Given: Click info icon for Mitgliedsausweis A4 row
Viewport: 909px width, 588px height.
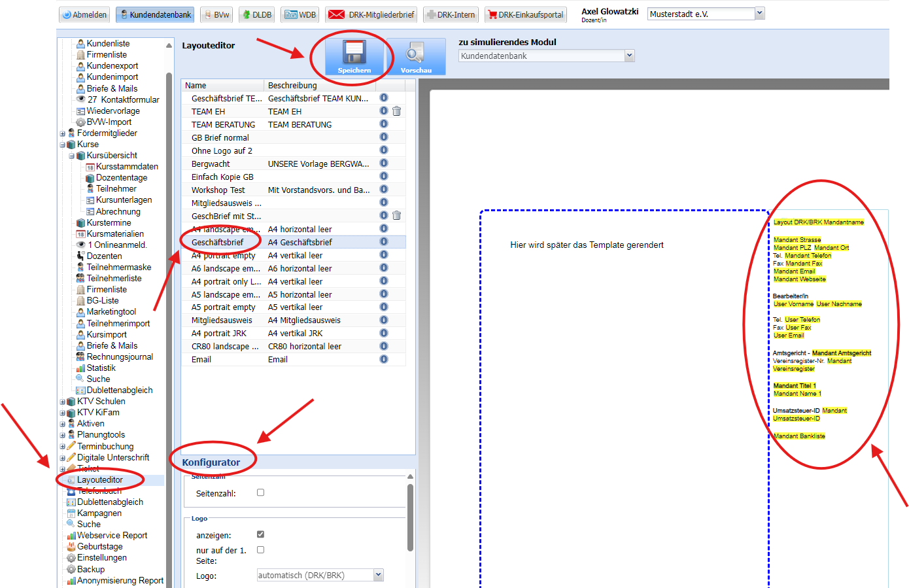Looking at the screenshot, I should pyautogui.click(x=384, y=320).
